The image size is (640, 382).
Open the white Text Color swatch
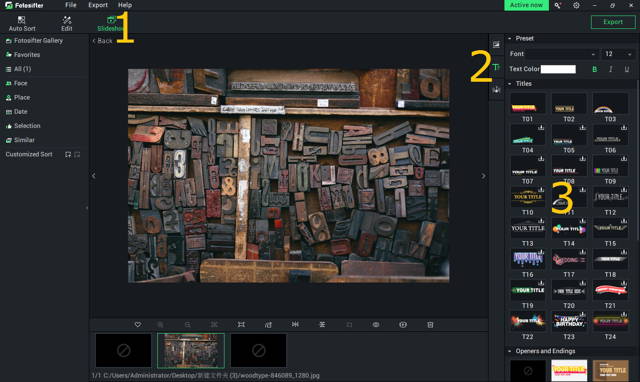(x=558, y=69)
